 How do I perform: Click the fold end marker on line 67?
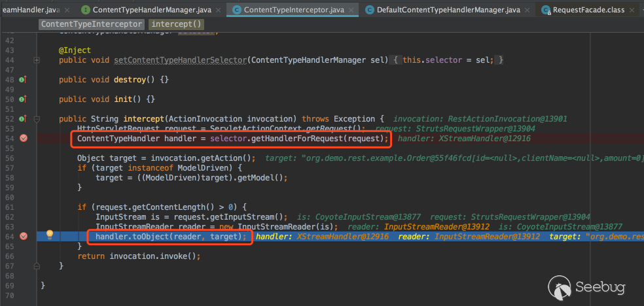[x=37, y=266]
